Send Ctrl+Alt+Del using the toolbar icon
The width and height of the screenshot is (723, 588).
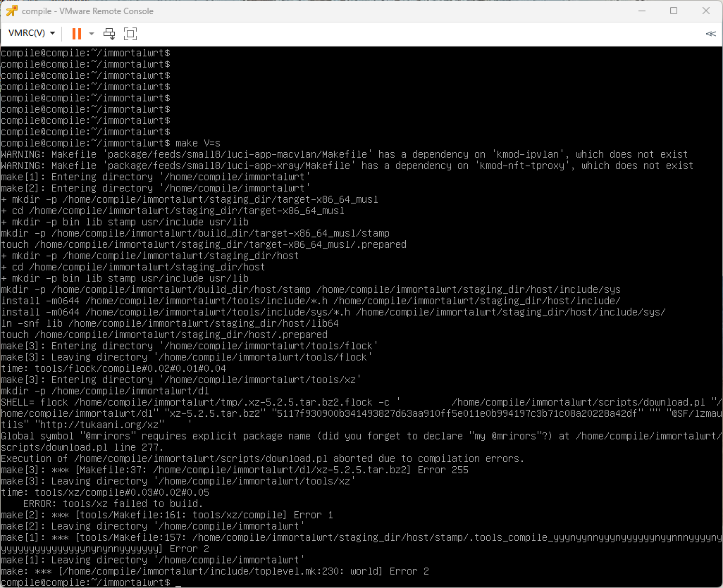110,33
